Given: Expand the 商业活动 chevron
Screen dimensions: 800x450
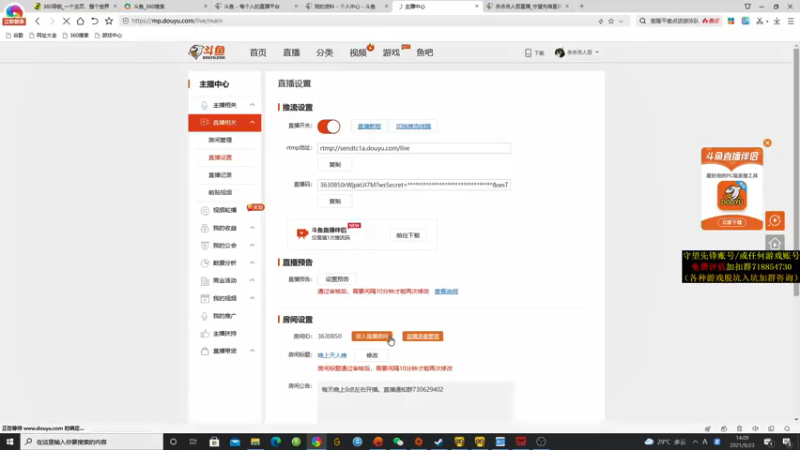Looking at the screenshot, I should [x=252, y=281].
